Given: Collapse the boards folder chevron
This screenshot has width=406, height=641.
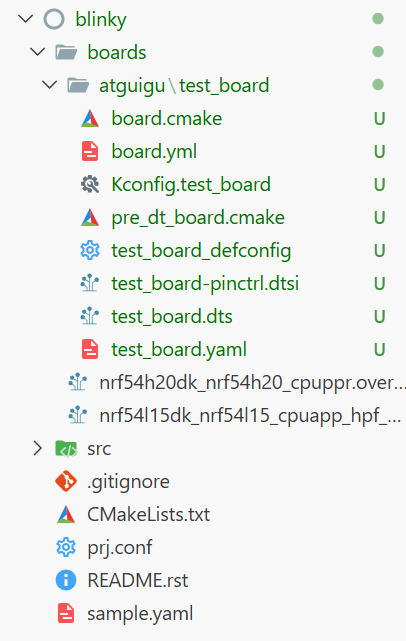Looking at the screenshot, I should coord(38,52).
